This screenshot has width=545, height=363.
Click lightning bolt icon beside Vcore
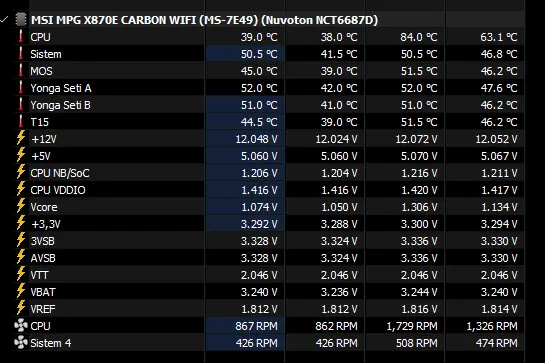pyautogui.click(x=21, y=206)
